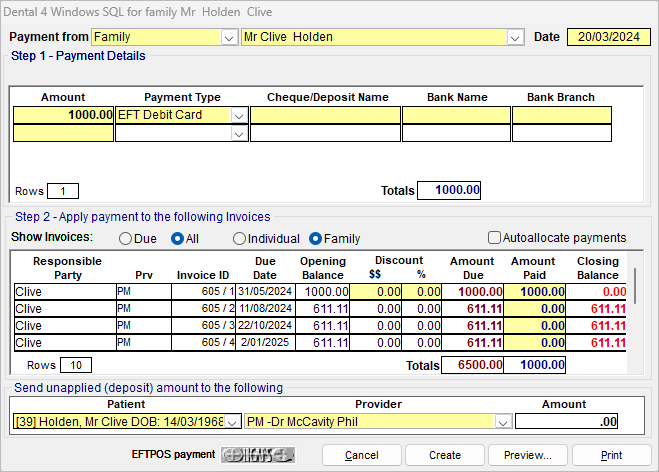Click due date 31/05/2024 cell
Viewport: 659px width, 472px height.
click(265, 292)
